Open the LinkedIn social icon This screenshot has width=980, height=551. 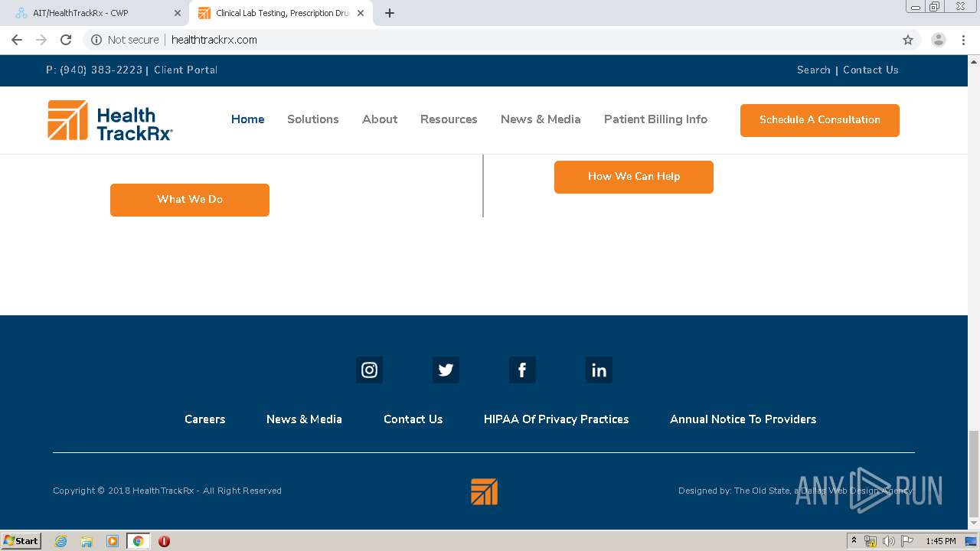(599, 370)
